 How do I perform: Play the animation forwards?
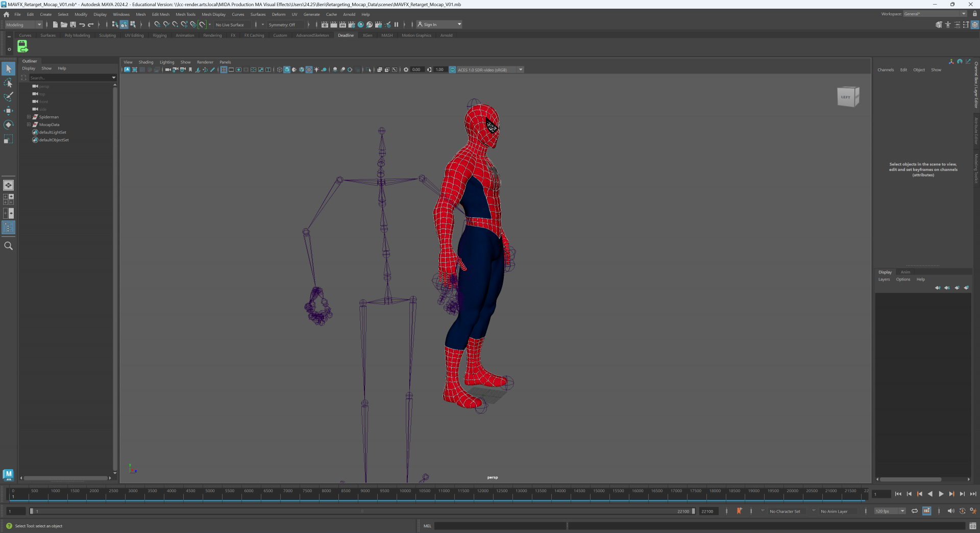(x=941, y=494)
